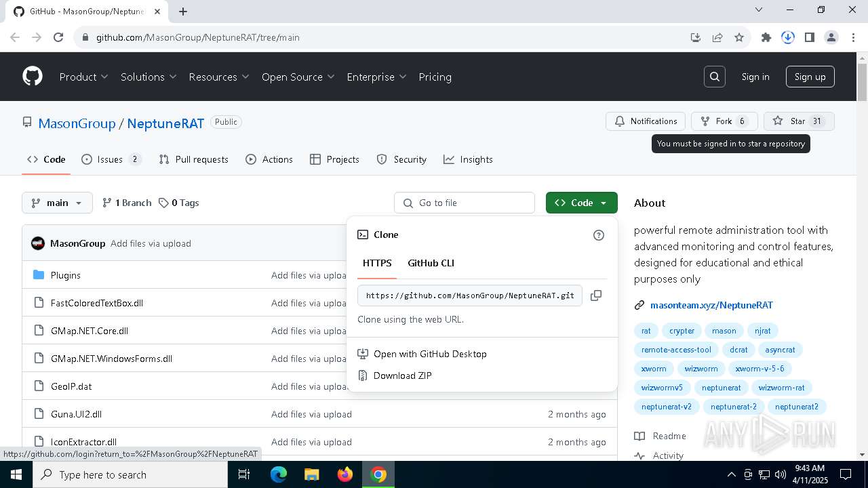Click the clone URL text field

[470, 296]
